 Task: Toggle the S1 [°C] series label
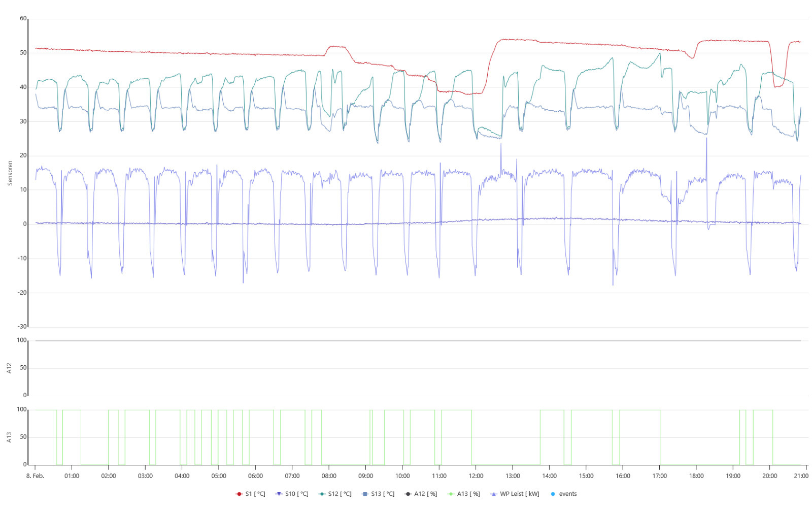click(x=255, y=494)
